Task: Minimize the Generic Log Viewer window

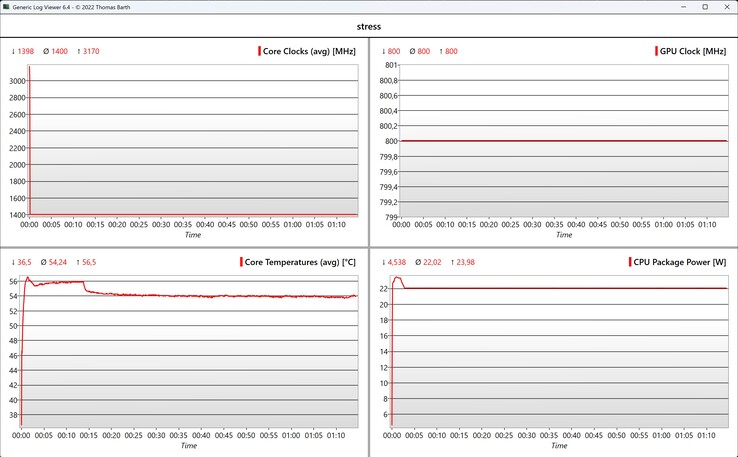Action: [683, 7]
